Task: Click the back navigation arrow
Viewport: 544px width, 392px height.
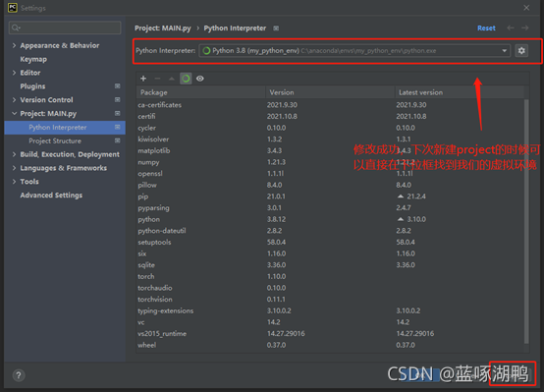Action: pyautogui.click(x=511, y=28)
